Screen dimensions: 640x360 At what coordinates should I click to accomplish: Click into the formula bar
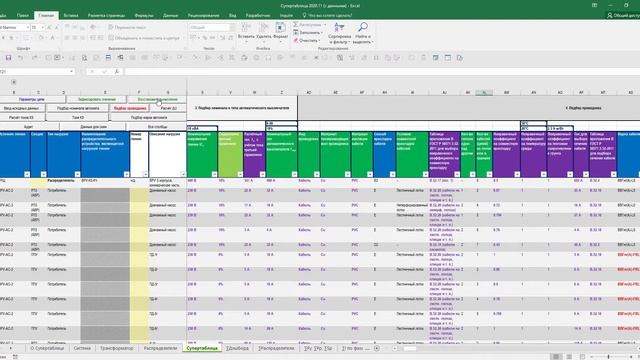point(382,71)
